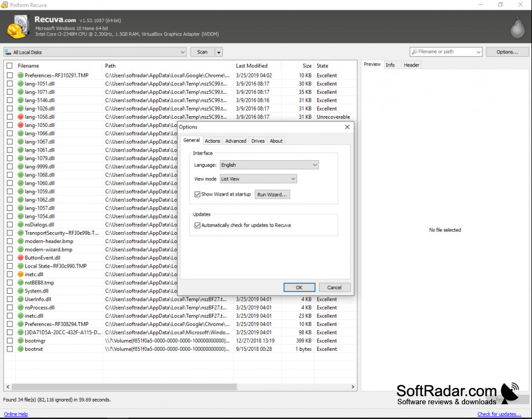Tick the checkbox for Preferences~RF310291.TMP
Image resolution: width=532 pixels, height=419 pixels.
click(x=9, y=75)
